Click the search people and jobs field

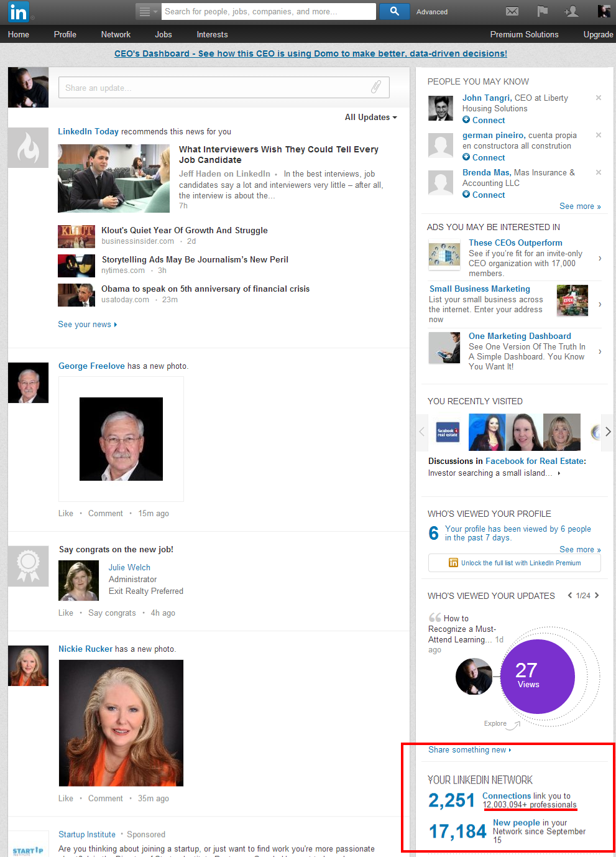point(269,11)
